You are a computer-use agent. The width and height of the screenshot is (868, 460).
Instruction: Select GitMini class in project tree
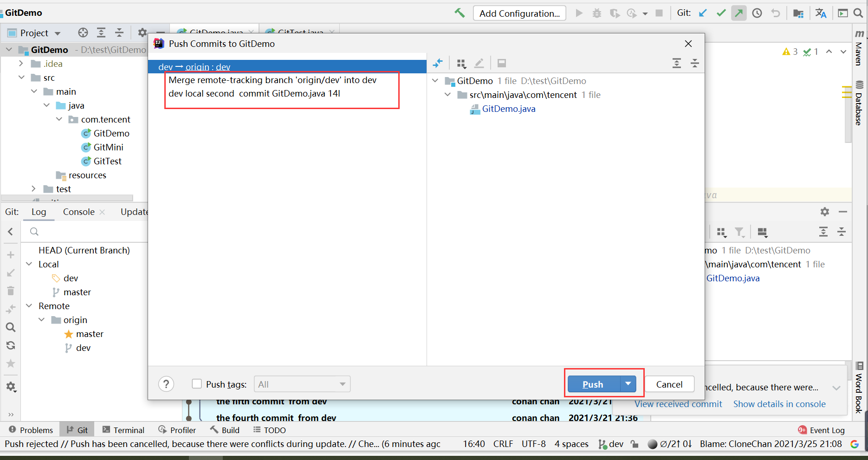pyautogui.click(x=109, y=147)
